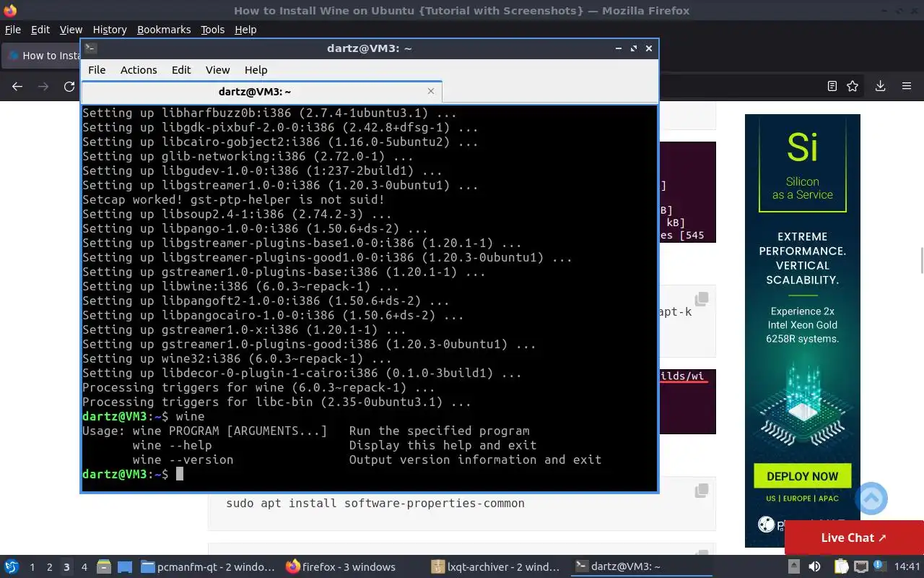Click Firefox back arrow button
The width and height of the screenshot is (924, 578).
tap(17, 86)
